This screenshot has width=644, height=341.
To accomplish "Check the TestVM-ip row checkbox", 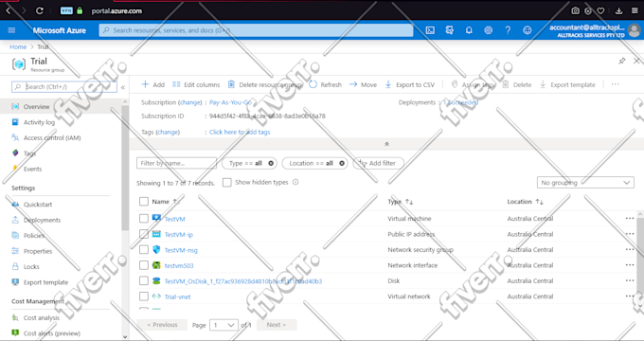I will (144, 234).
